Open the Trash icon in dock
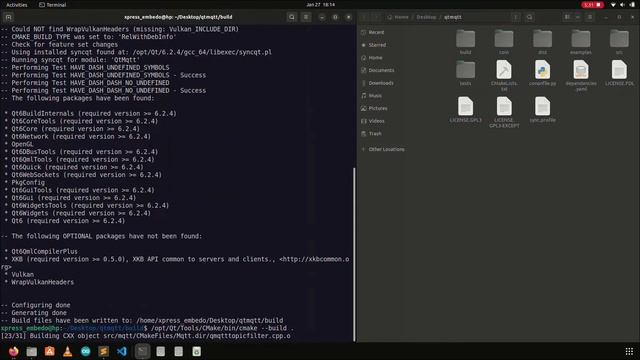The height and width of the screenshot is (360, 640). click(196, 351)
